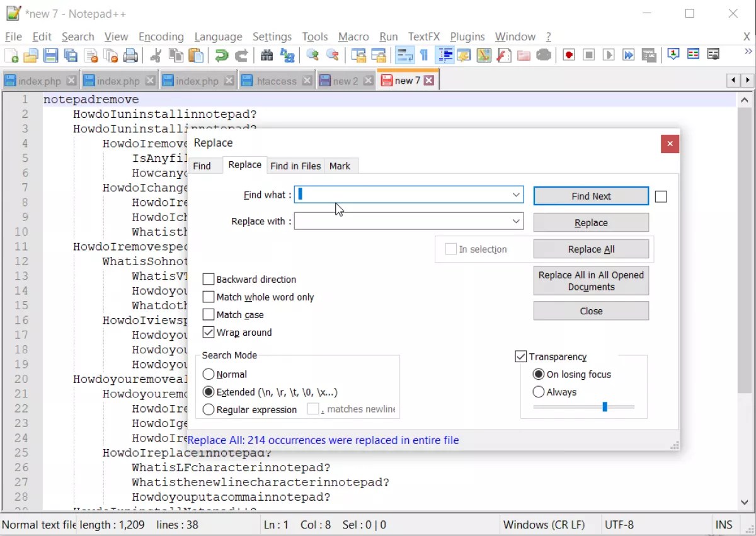The image size is (756, 536).
Task: Click the Replace All button
Action: tap(591, 249)
